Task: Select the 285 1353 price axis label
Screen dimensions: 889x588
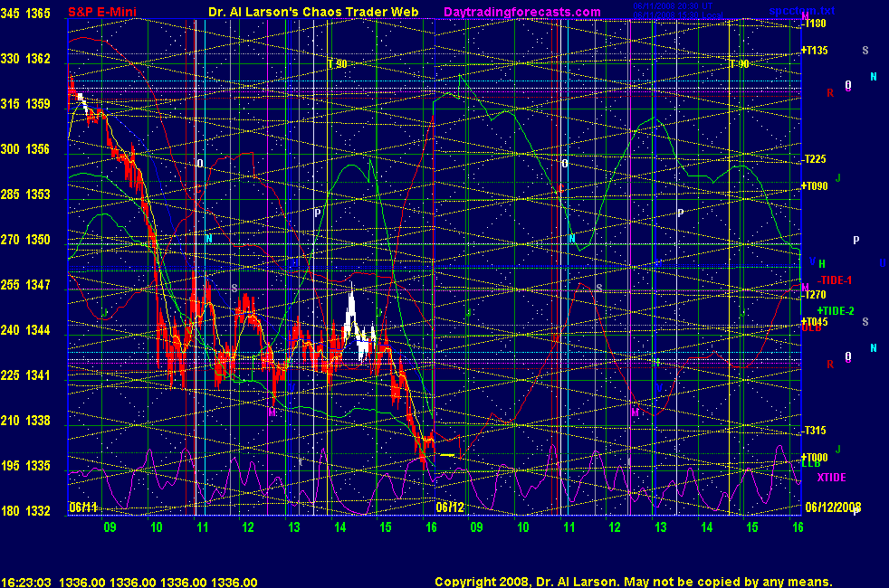Action: pos(25,194)
